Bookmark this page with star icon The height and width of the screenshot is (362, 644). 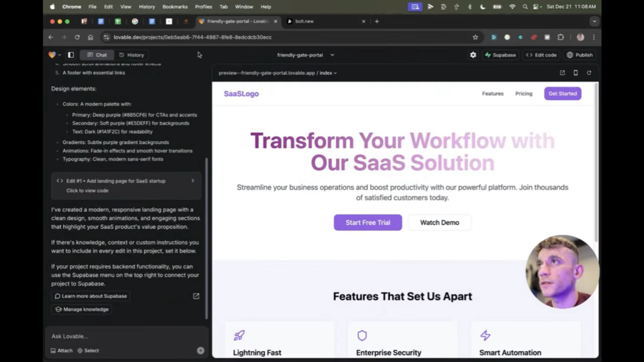pyautogui.click(x=475, y=37)
